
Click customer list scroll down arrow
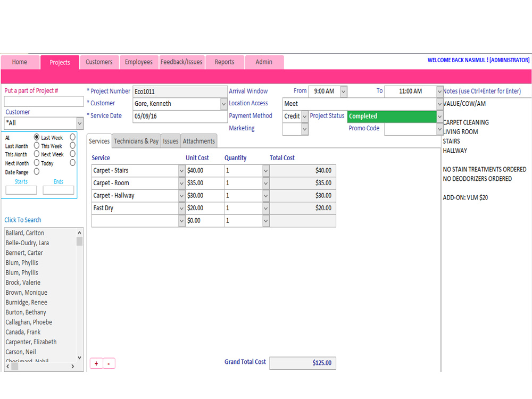point(79,358)
